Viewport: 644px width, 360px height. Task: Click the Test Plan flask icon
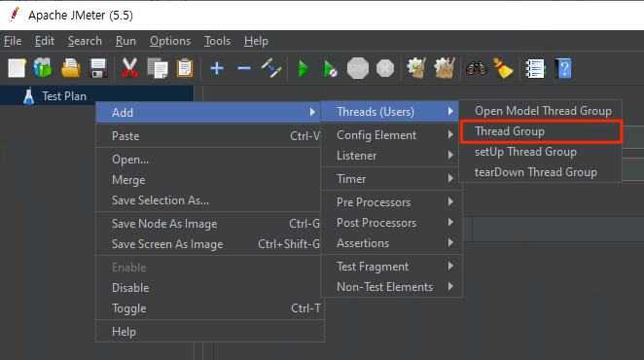click(29, 96)
